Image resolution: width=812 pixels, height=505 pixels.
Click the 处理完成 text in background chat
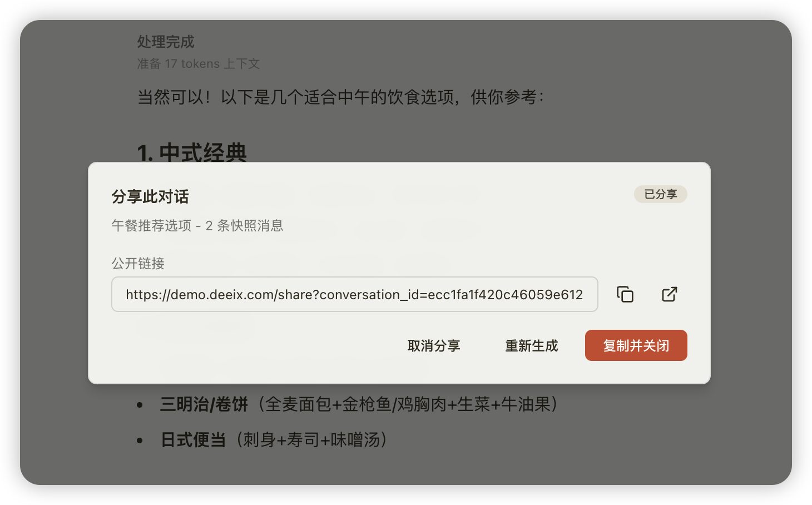[x=166, y=42]
